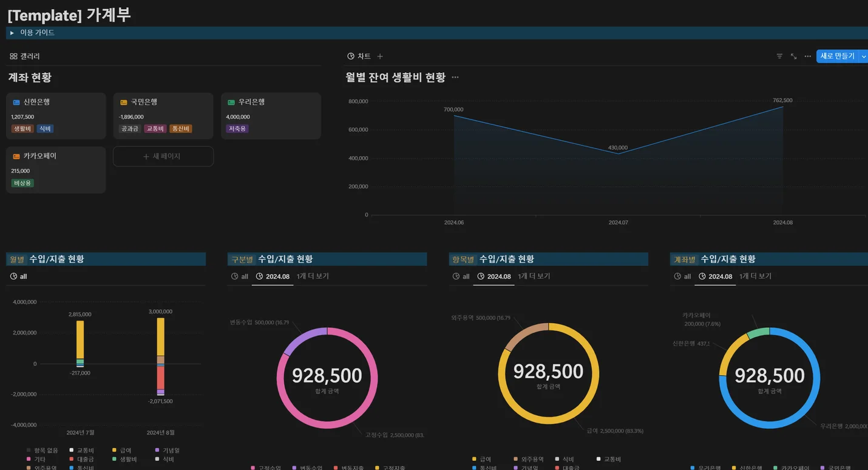Click the [Template] 가계부 page title
The image size is (868, 470).
69,15
